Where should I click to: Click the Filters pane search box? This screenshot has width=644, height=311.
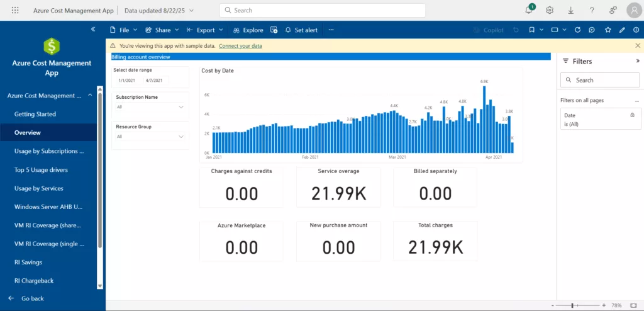click(x=599, y=80)
